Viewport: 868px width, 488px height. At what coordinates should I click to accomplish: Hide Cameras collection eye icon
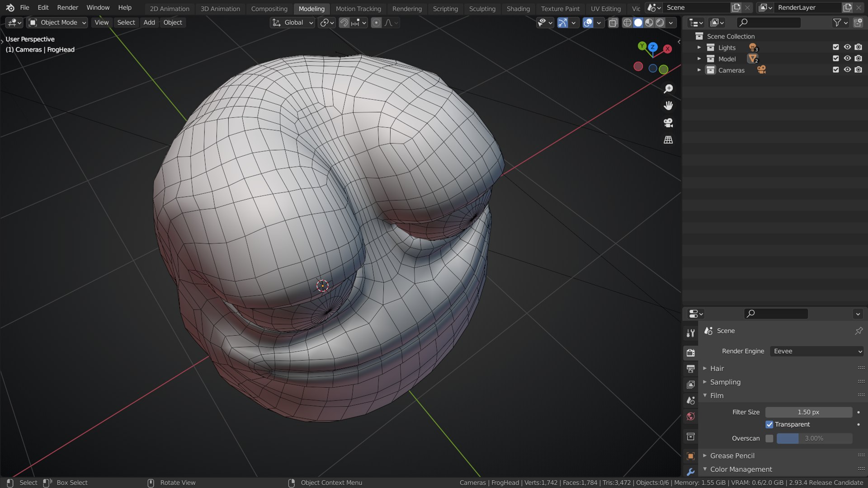847,70
